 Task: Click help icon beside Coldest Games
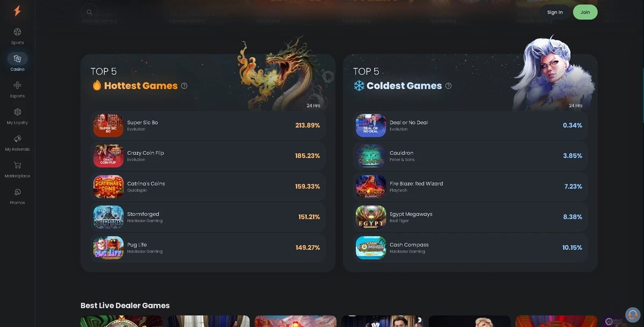(x=448, y=86)
